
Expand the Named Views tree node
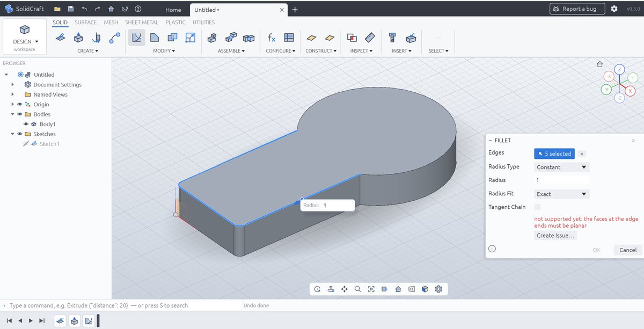tap(13, 94)
